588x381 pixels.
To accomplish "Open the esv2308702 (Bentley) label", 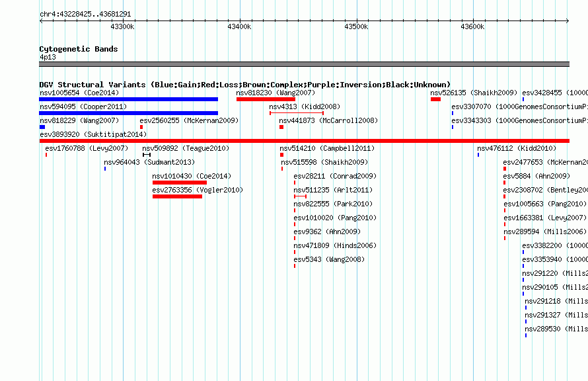I will click(545, 190).
